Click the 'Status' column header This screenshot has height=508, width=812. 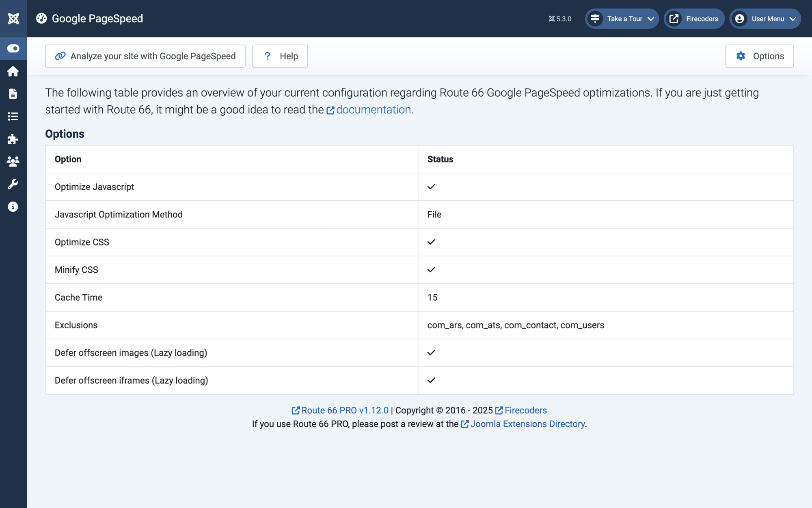440,159
